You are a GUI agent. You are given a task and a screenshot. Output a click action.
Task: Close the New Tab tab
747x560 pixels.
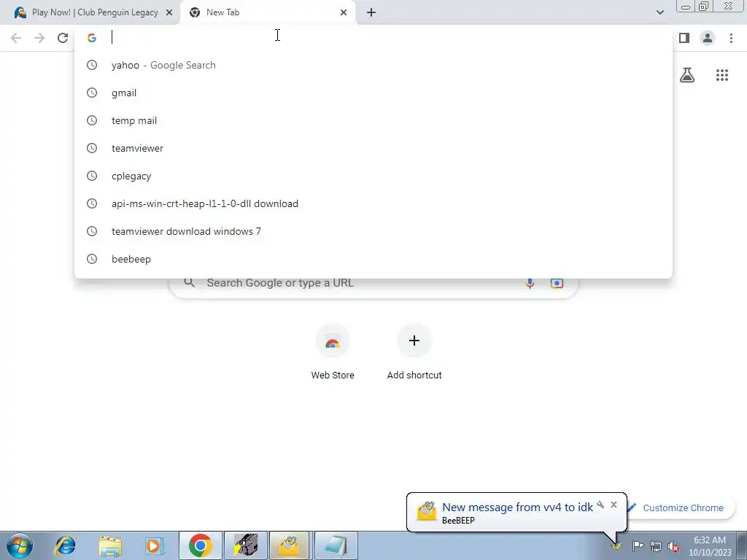[344, 12]
